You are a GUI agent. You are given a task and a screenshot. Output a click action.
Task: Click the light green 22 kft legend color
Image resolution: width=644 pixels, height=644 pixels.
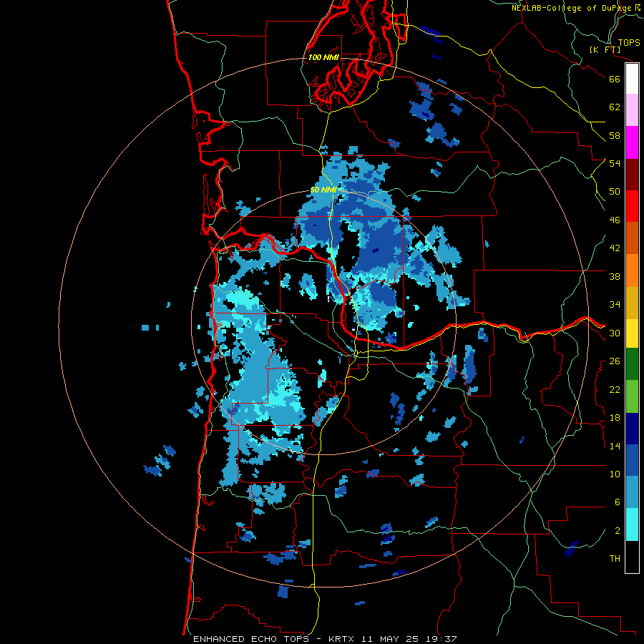point(632,396)
